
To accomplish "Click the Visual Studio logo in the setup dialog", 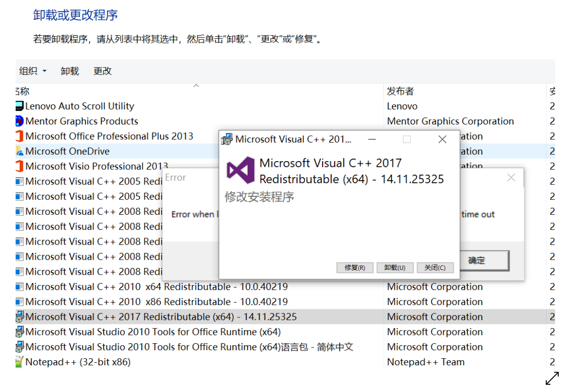I will point(240,170).
